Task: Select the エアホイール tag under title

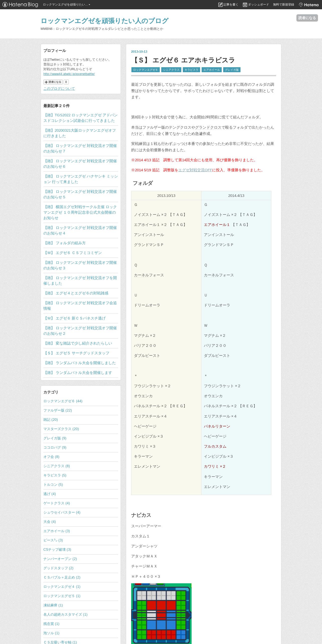Action: [211, 70]
